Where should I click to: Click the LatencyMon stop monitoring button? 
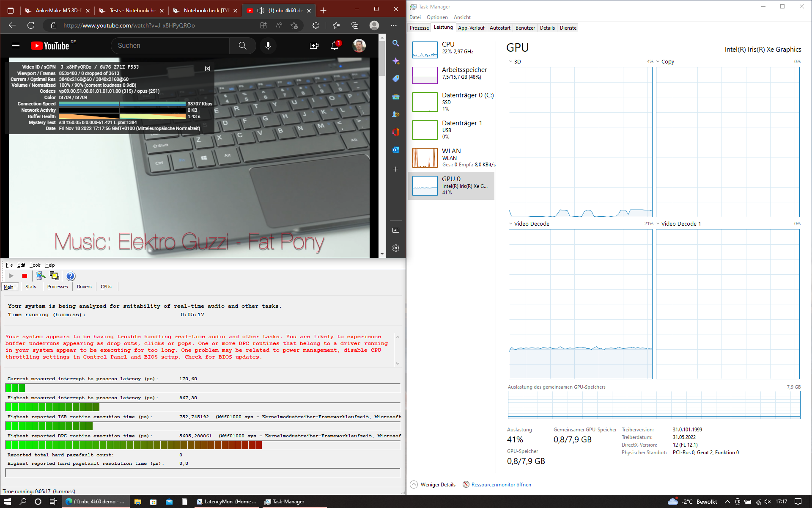click(25, 276)
